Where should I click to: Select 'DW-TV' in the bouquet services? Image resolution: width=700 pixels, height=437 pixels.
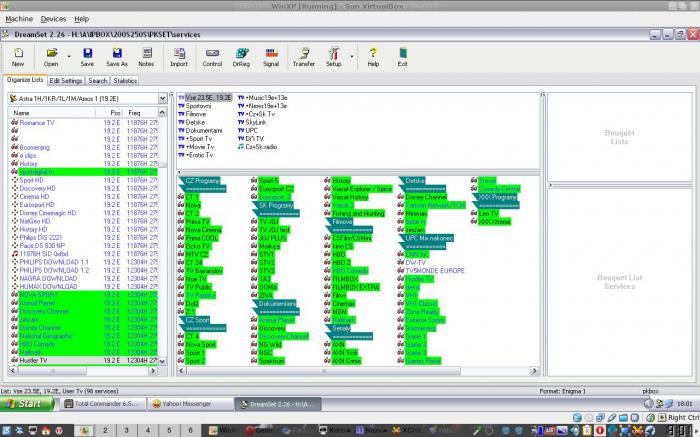point(415,262)
